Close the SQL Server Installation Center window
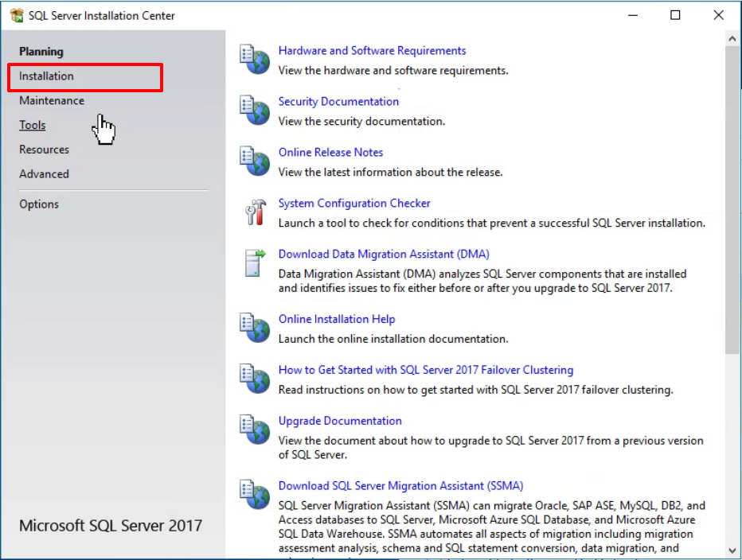The width and height of the screenshot is (742, 560). pos(718,15)
